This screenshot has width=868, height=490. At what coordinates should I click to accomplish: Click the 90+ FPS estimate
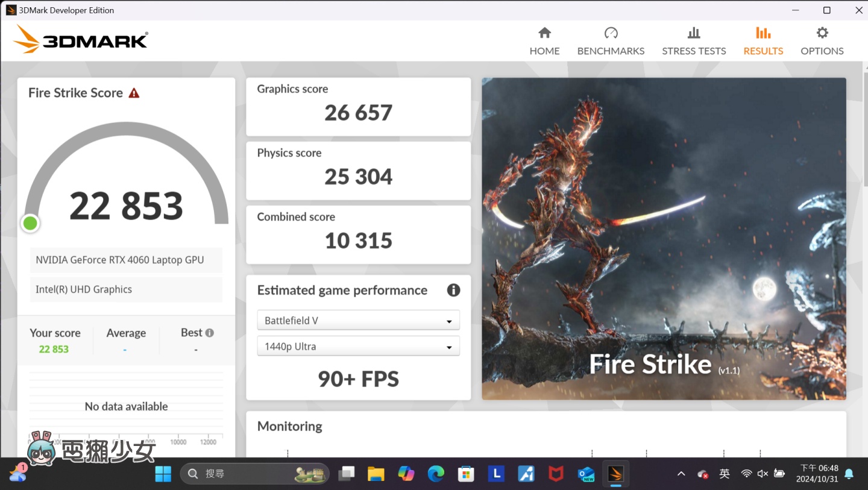(x=358, y=378)
